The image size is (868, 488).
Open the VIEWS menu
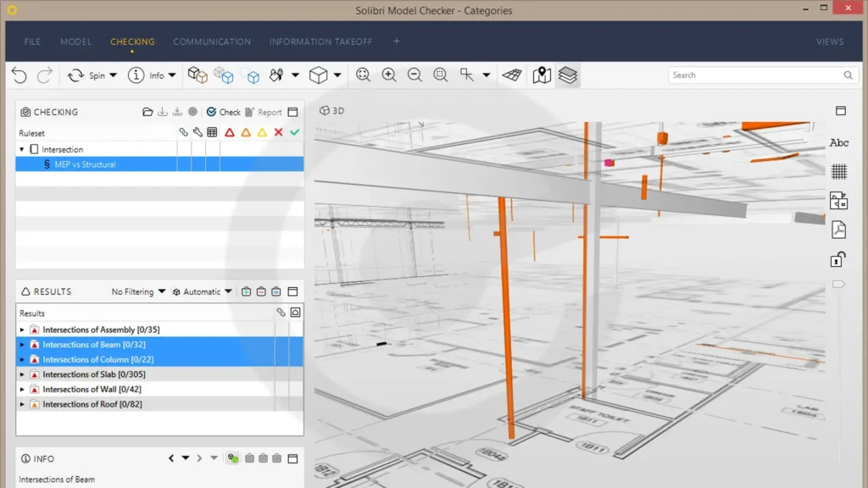[x=830, y=42]
